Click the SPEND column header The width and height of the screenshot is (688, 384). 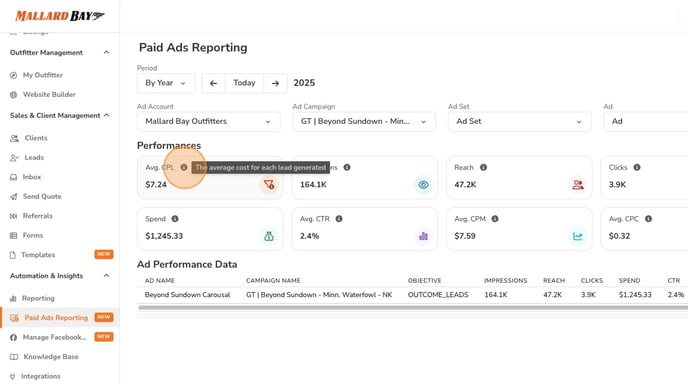pyautogui.click(x=629, y=280)
